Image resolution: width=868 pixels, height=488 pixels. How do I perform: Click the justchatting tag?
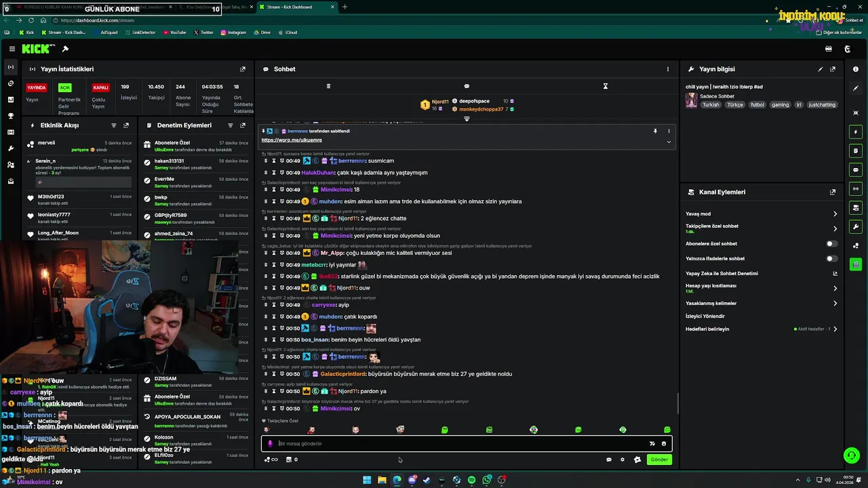tap(822, 105)
